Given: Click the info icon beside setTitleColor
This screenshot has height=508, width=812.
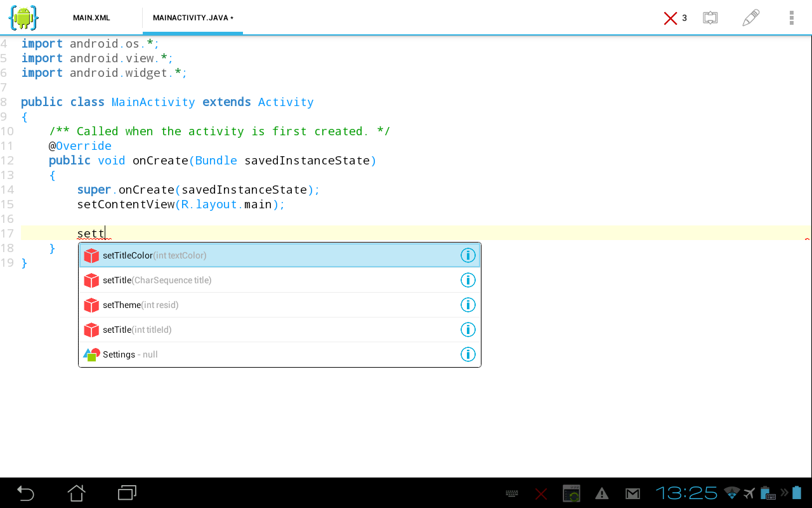Looking at the screenshot, I should click(x=468, y=255).
